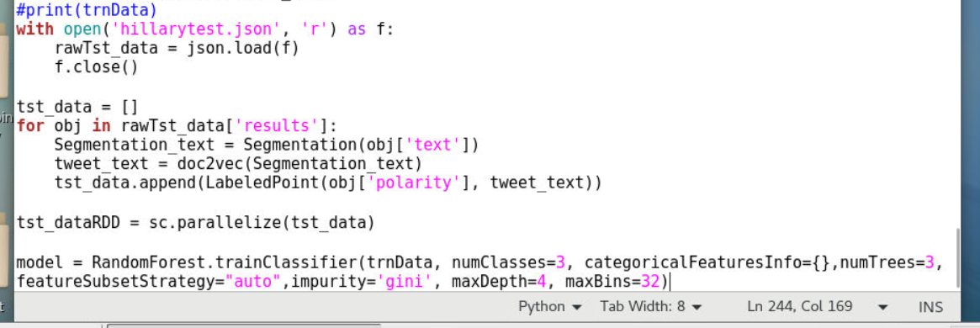Viewport: 980px width, 328px height.
Task: Open the Python language selector dropdown
Action: (x=550, y=307)
